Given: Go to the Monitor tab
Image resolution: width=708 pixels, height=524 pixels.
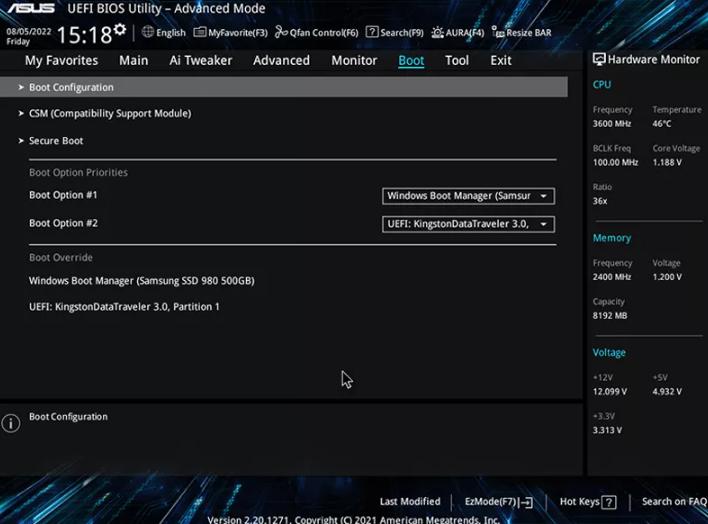Looking at the screenshot, I should click(x=354, y=61).
